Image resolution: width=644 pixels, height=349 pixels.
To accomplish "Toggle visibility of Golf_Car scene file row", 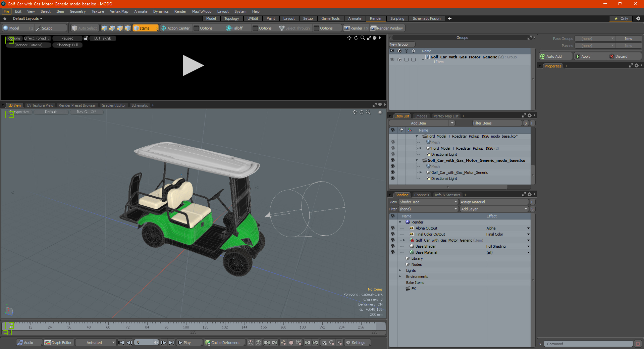I will 392,160.
